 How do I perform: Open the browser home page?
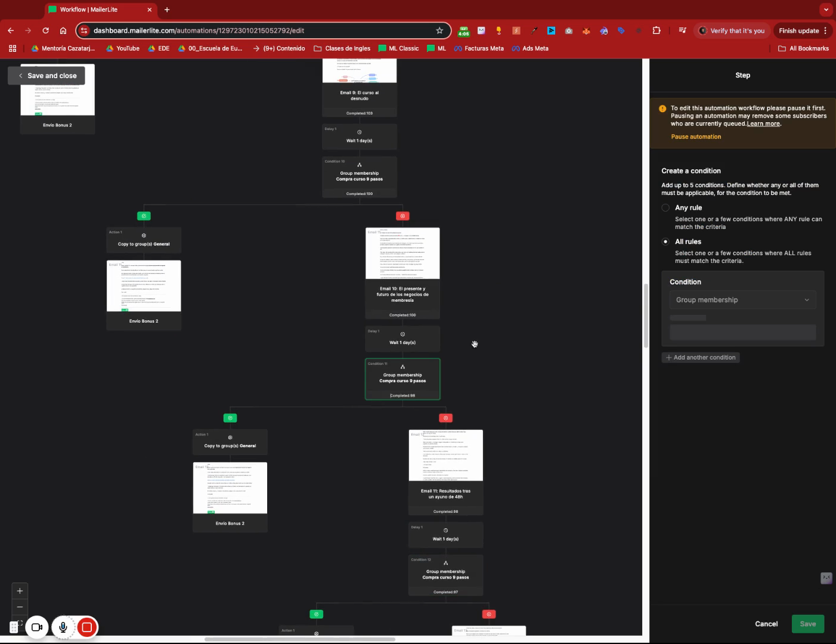click(63, 30)
